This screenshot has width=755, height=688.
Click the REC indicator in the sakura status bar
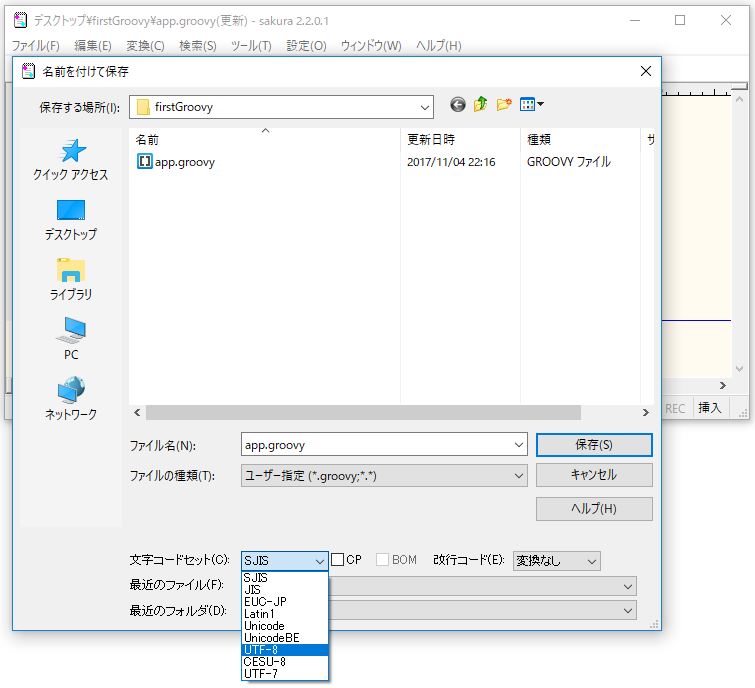tap(675, 409)
